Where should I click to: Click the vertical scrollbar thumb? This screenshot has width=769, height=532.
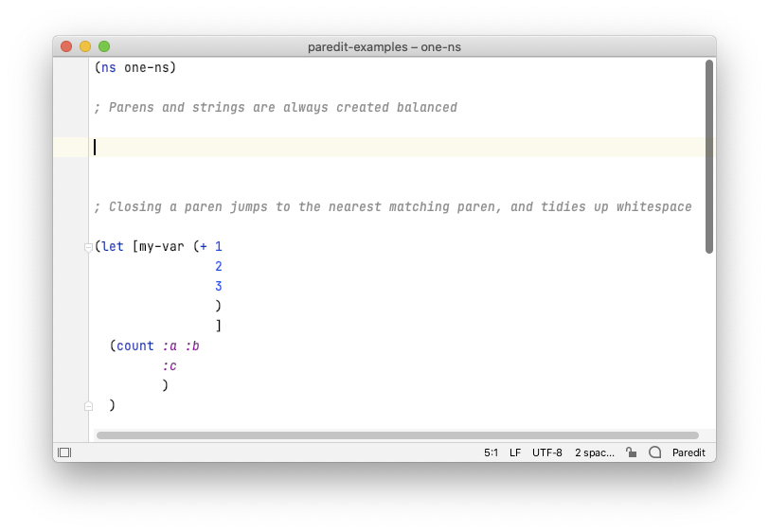tap(709, 156)
